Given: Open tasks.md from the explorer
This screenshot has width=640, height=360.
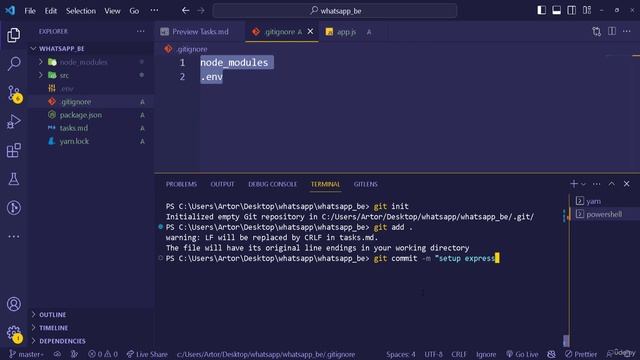Looking at the screenshot, I should [73, 128].
